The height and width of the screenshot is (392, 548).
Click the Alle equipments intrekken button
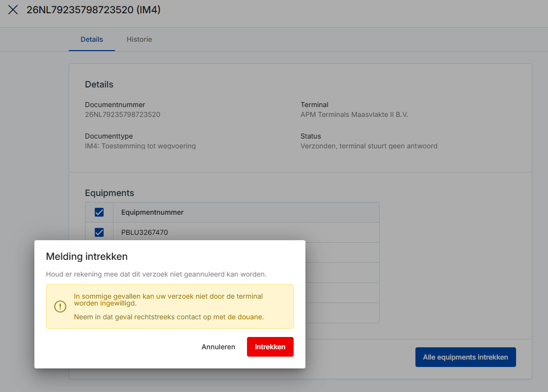click(466, 357)
